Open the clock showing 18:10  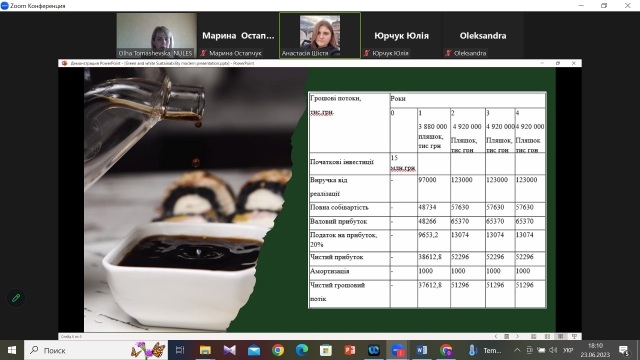pyautogui.click(x=596, y=350)
